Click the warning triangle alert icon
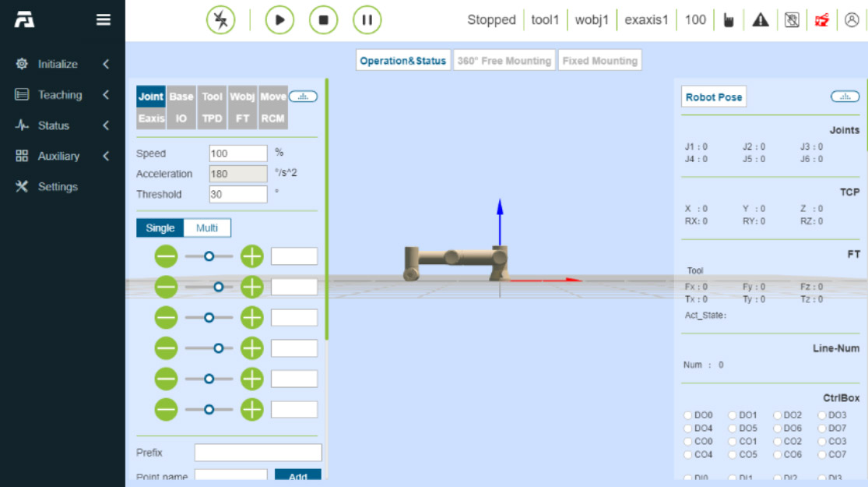This screenshot has height=487, width=868. pos(761,20)
